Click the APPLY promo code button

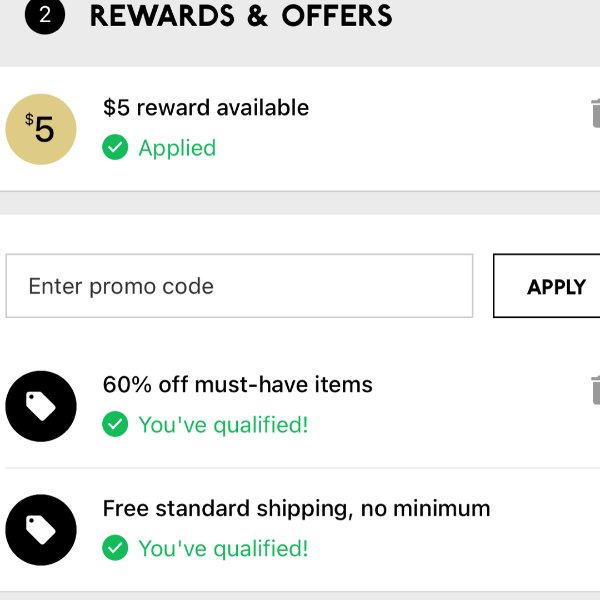pyautogui.click(x=546, y=286)
